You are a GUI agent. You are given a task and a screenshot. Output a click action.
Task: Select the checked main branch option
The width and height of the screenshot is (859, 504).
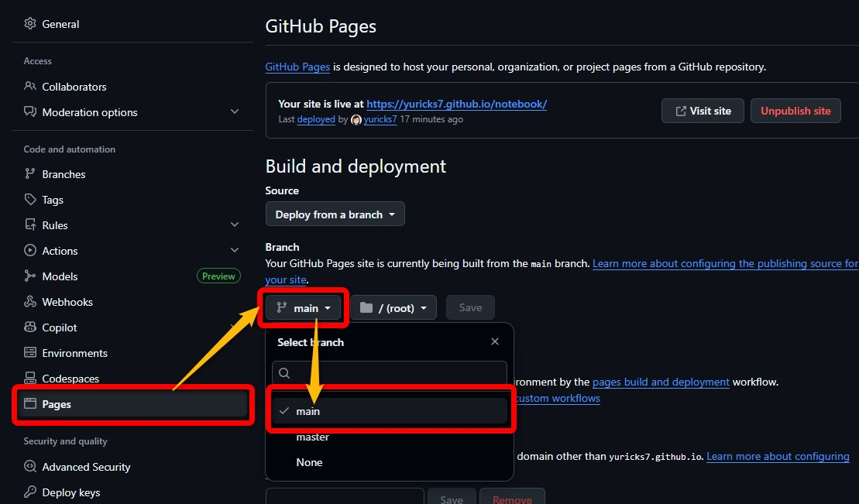click(390, 411)
